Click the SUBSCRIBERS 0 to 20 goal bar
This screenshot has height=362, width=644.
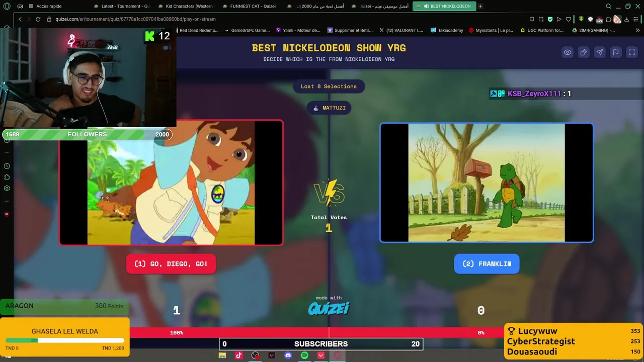coord(321,344)
